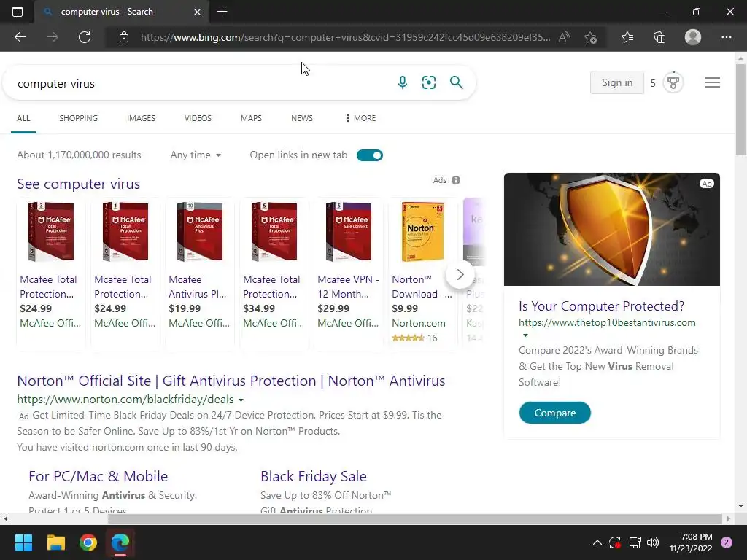Switch to the VIDEOS tab
747x560 pixels.
[198, 118]
